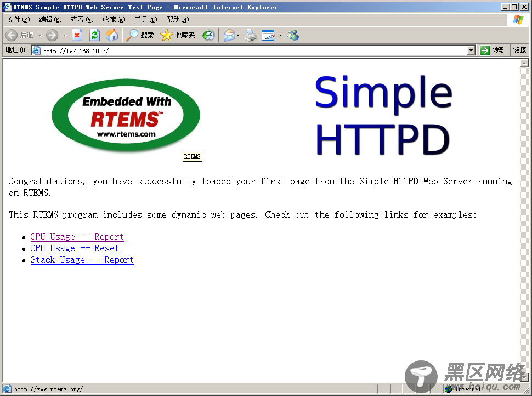Expand the Back button history dropdown
This screenshot has width=532, height=396.
[39, 35]
